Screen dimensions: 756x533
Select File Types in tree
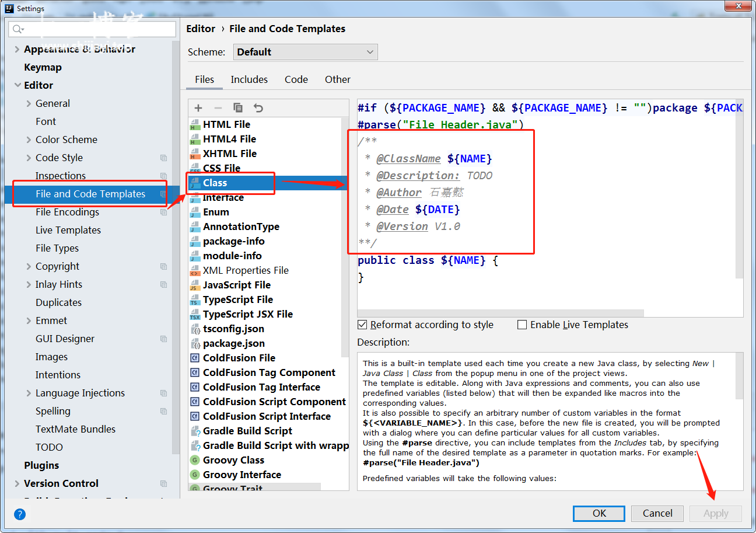click(57, 248)
